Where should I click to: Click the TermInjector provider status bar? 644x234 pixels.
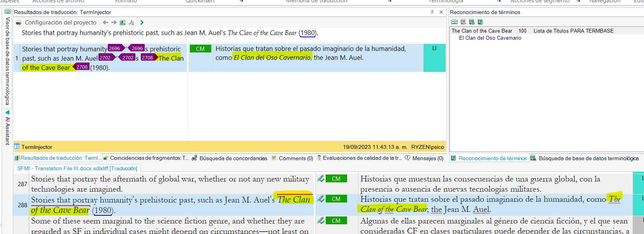[x=230, y=147]
